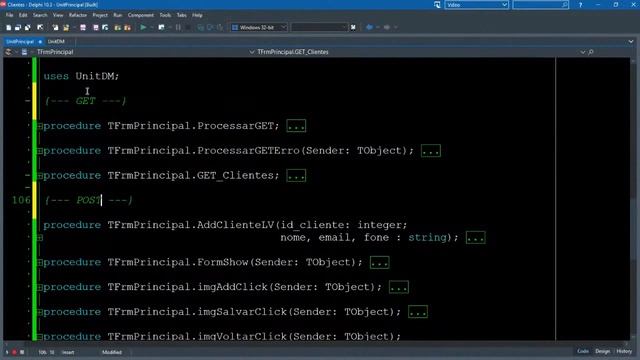Viewport: 640px width, 360px height.
Task: Click the blue back navigation arrow
Action: pos(369,27)
